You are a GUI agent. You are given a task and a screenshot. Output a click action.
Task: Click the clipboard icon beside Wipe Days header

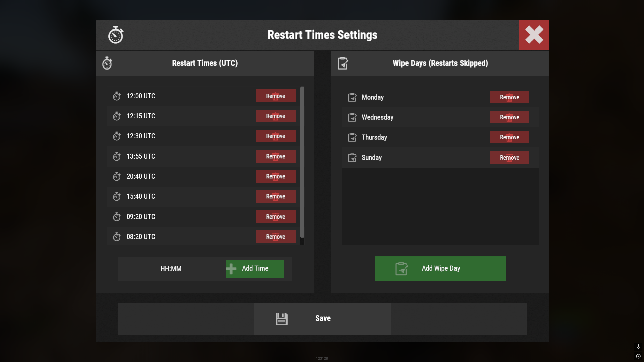[x=343, y=63]
